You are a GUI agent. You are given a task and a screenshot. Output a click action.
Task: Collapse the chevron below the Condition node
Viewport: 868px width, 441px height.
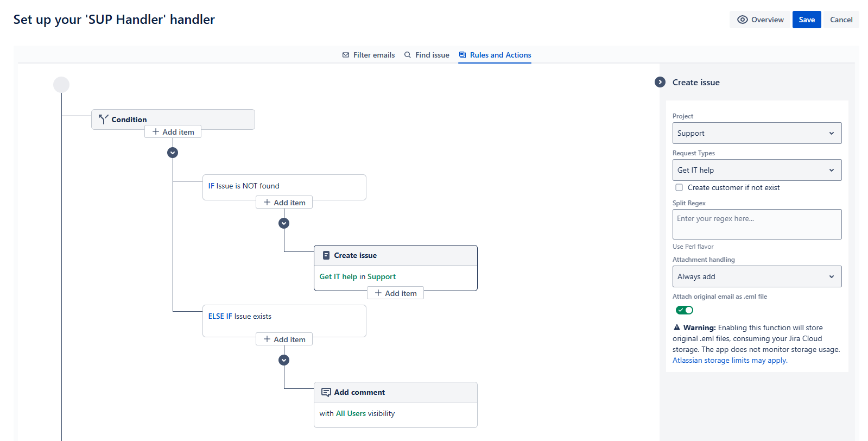coord(173,153)
